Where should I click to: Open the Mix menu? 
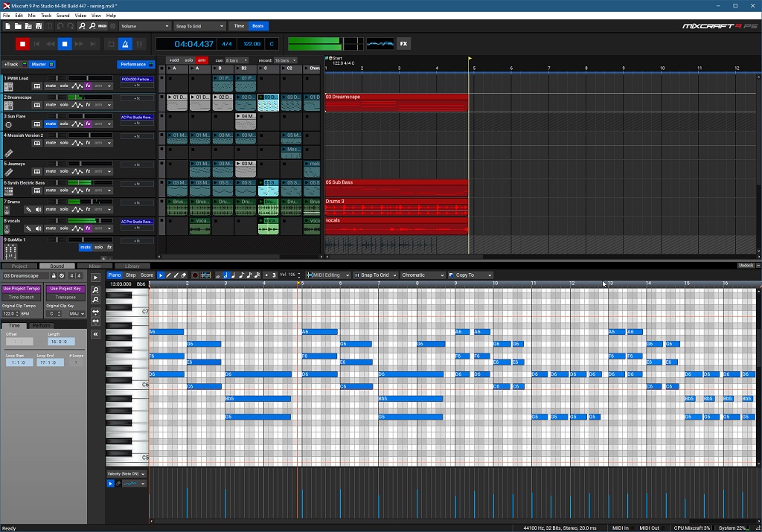[31, 14]
